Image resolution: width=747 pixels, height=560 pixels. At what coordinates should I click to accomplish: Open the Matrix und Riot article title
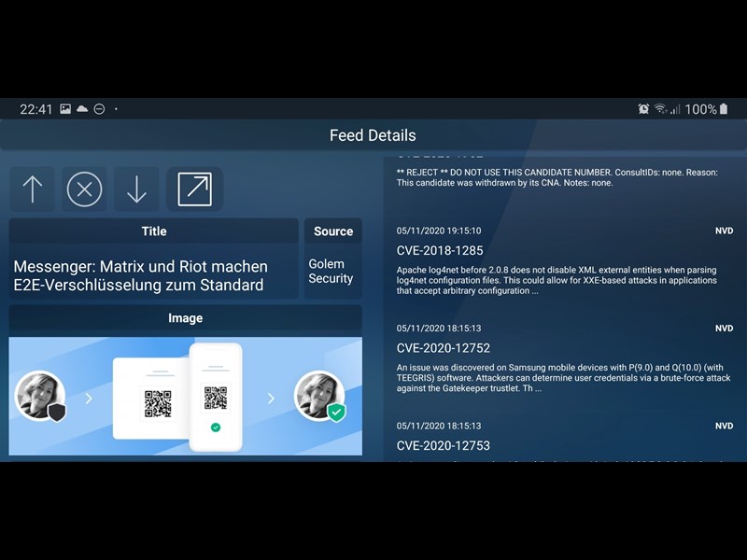(141, 275)
